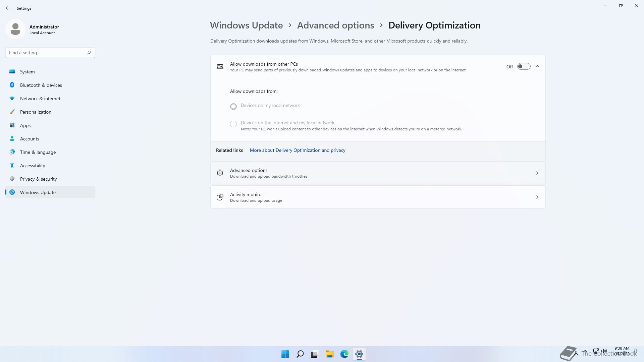Launch Microsoft Edge from the taskbar
644x362 pixels.
coord(344,354)
